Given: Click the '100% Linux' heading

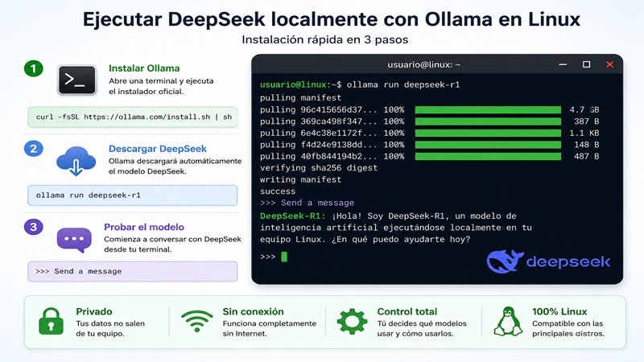Looking at the screenshot, I should point(559,311).
